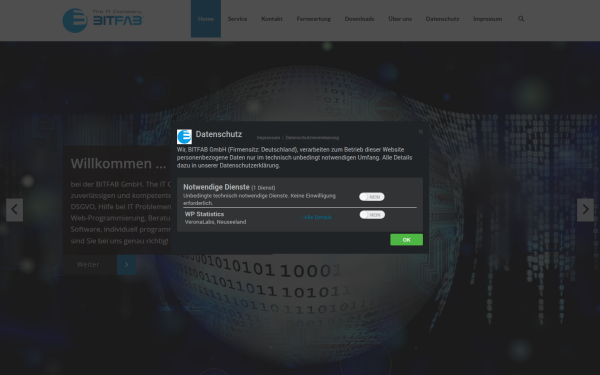Click the Notwendige Dienste heading
The height and width of the screenshot is (375, 600).
pos(216,187)
